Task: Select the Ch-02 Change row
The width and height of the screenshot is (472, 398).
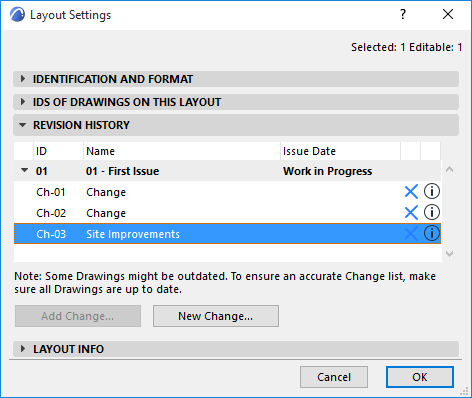Action: (x=227, y=213)
